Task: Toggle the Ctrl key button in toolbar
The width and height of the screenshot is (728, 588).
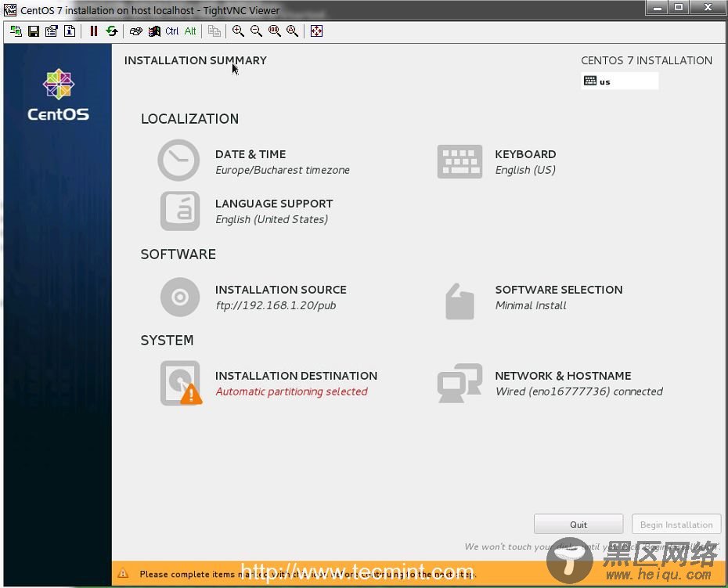Action: 172,31
